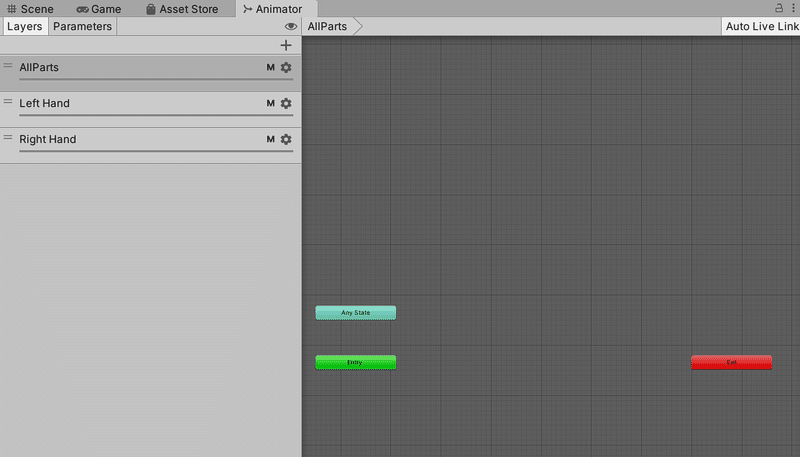Adjust the AllParts layer weight bar
800x457 pixels.
tap(156, 80)
